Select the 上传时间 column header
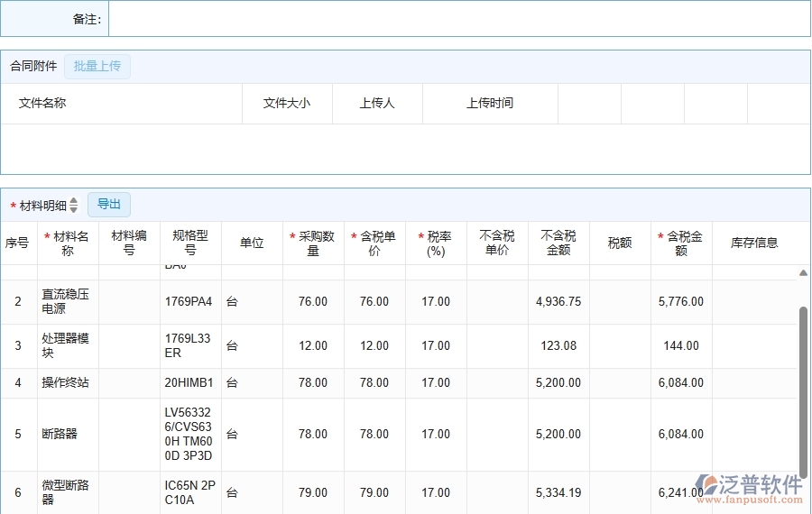The image size is (812, 514). 490,103
